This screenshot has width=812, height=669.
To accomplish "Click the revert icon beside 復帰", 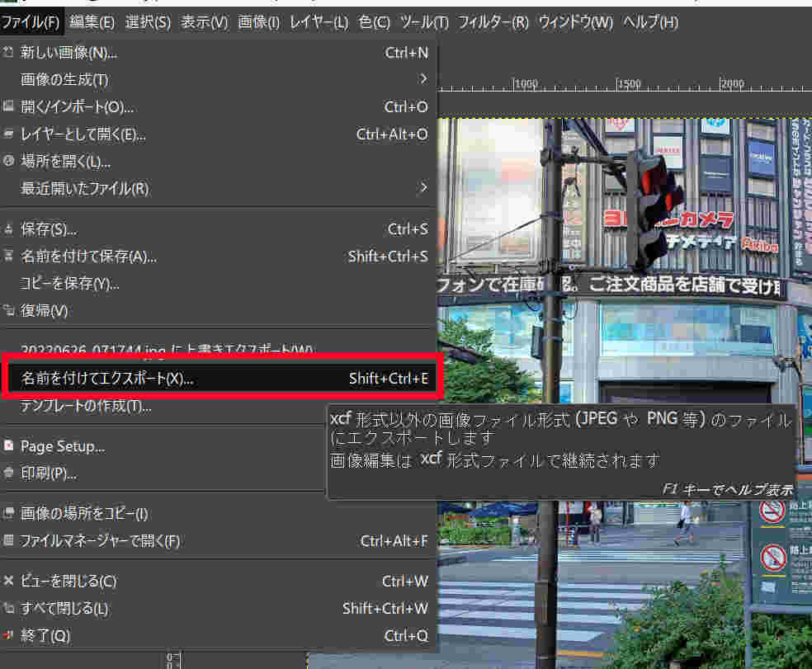I will (8, 311).
